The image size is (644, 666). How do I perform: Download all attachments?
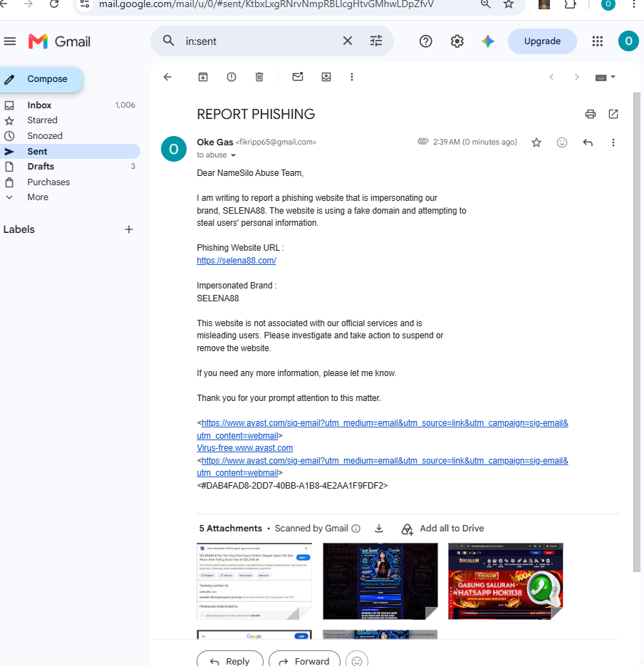pyautogui.click(x=379, y=529)
